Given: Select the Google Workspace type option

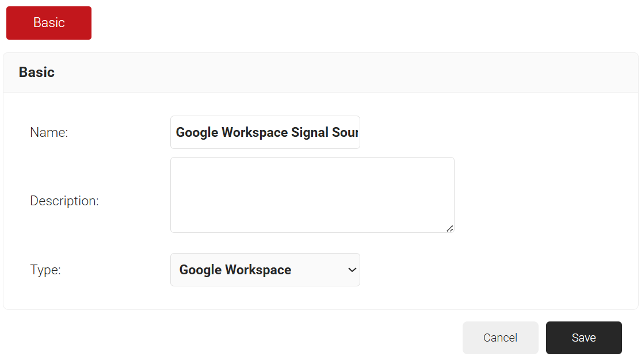Looking at the screenshot, I should click(235, 270).
